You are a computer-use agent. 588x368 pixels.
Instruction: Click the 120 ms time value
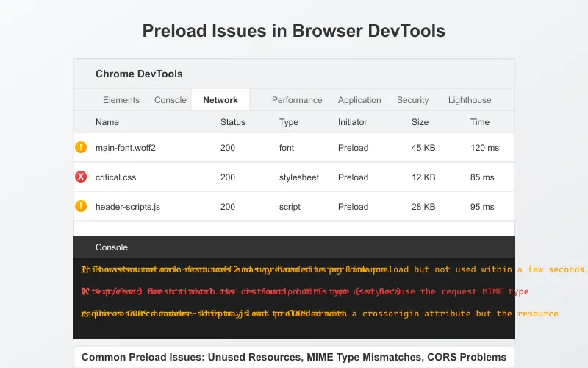(x=485, y=148)
